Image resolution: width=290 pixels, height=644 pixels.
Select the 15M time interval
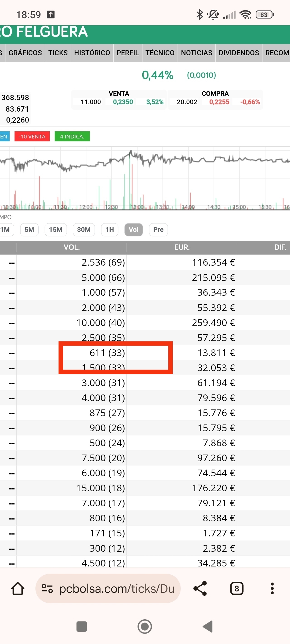coord(56,230)
